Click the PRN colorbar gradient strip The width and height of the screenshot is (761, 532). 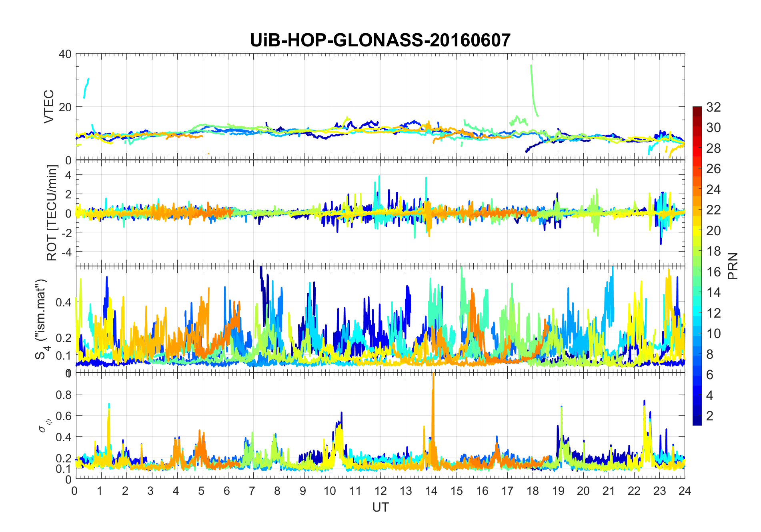point(697,266)
